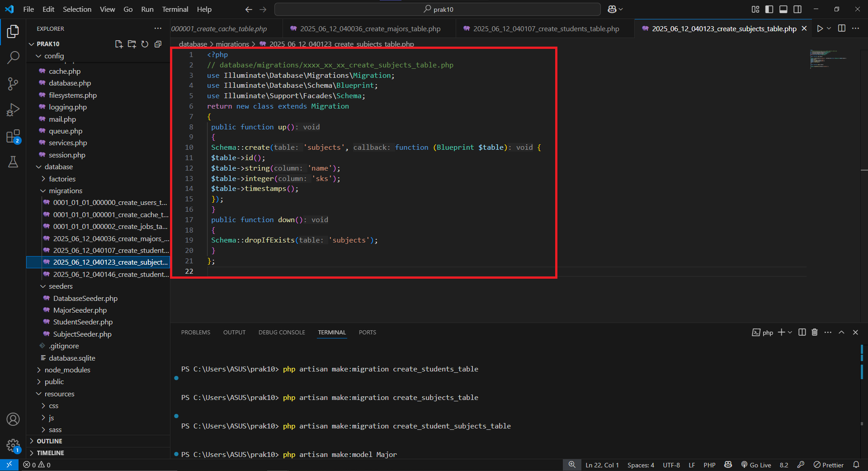
Task: Open the terminal profile dropdown chevron
Action: click(x=790, y=332)
